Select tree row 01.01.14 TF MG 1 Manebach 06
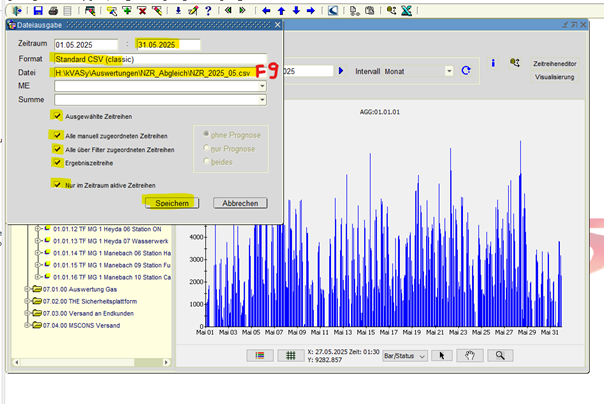The image size is (604, 404). (112, 253)
